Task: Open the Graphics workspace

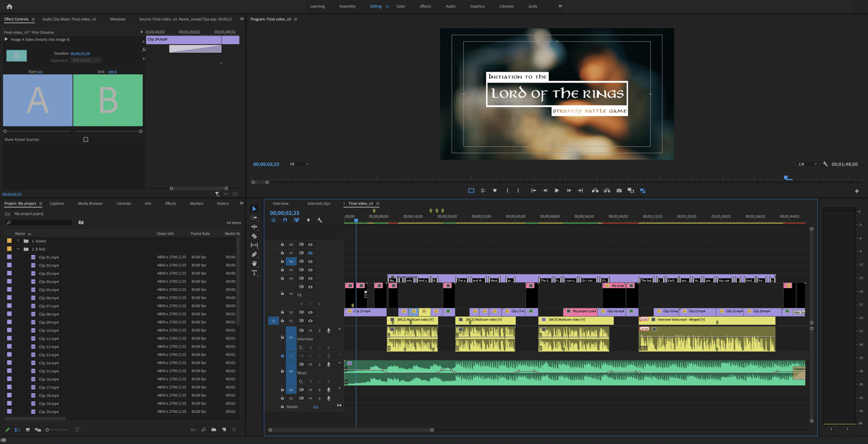Action: tap(478, 6)
